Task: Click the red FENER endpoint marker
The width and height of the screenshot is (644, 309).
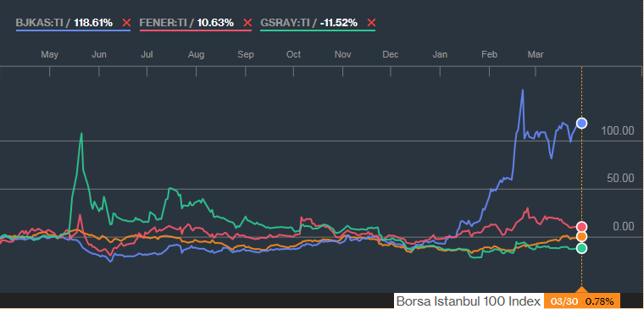Action: (581, 227)
